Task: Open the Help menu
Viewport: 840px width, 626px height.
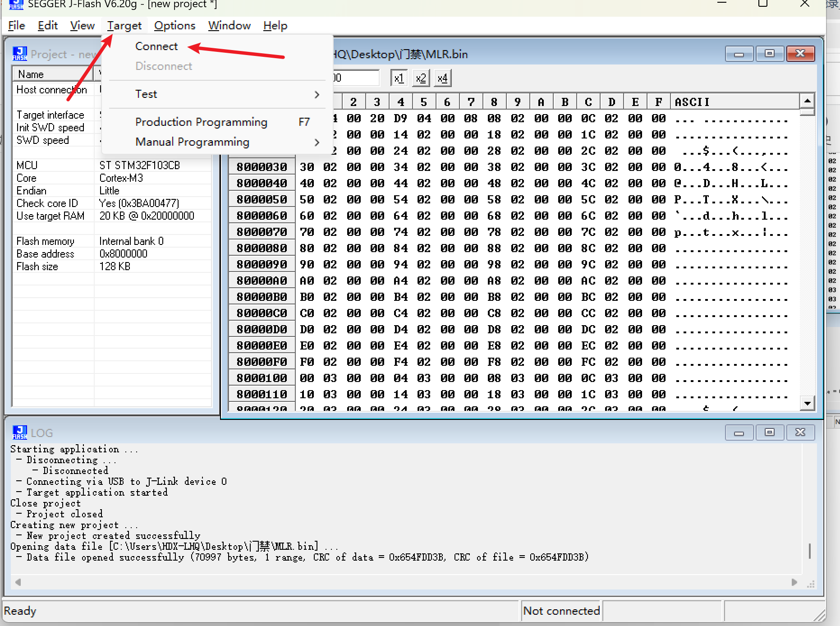Action: (x=275, y=26)
